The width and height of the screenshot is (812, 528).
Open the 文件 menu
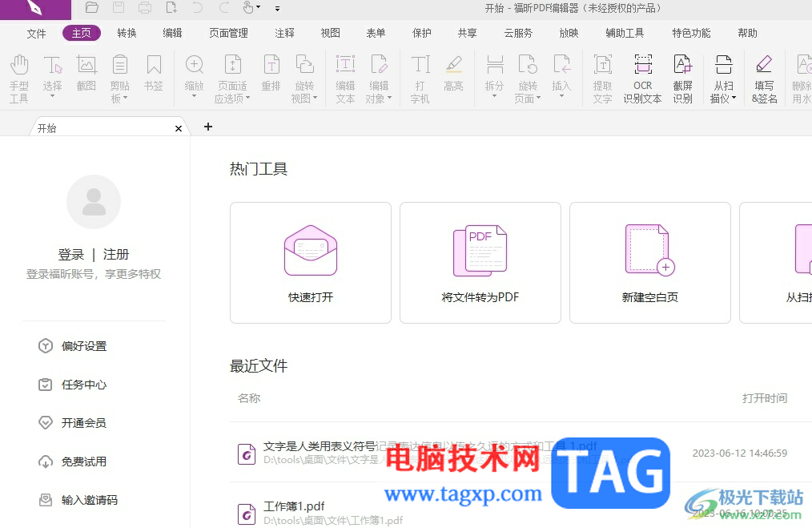click(36, 33)
